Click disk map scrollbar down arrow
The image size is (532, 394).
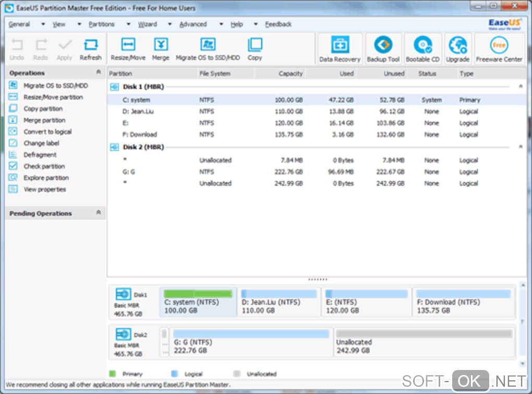click(x=523, y=363)
